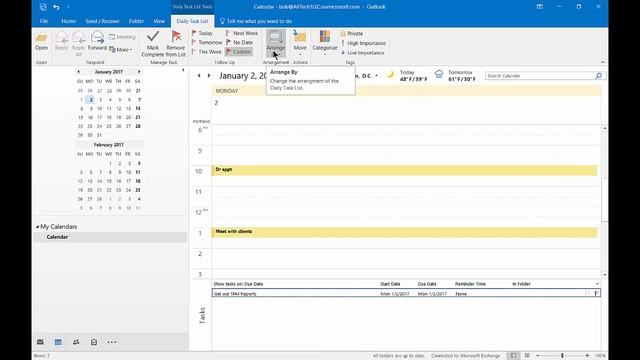
Task: Select January 10 in the mini calendar
Action: click(100, 109)
